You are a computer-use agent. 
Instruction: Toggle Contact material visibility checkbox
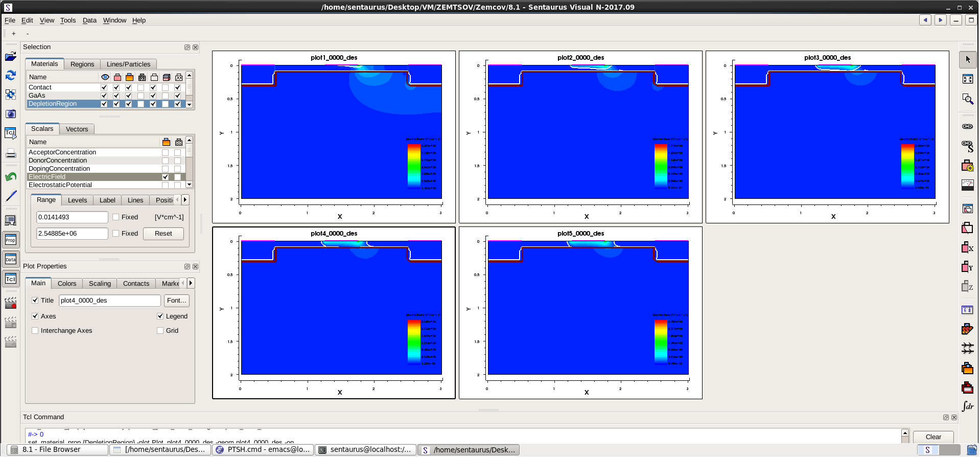click(104, 87)
